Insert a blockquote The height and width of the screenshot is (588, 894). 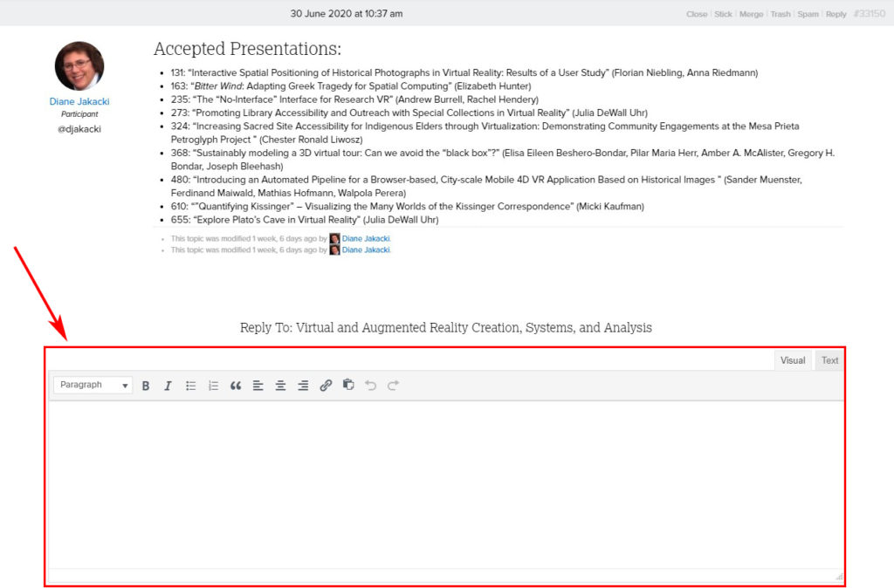[x=236, y=385]
